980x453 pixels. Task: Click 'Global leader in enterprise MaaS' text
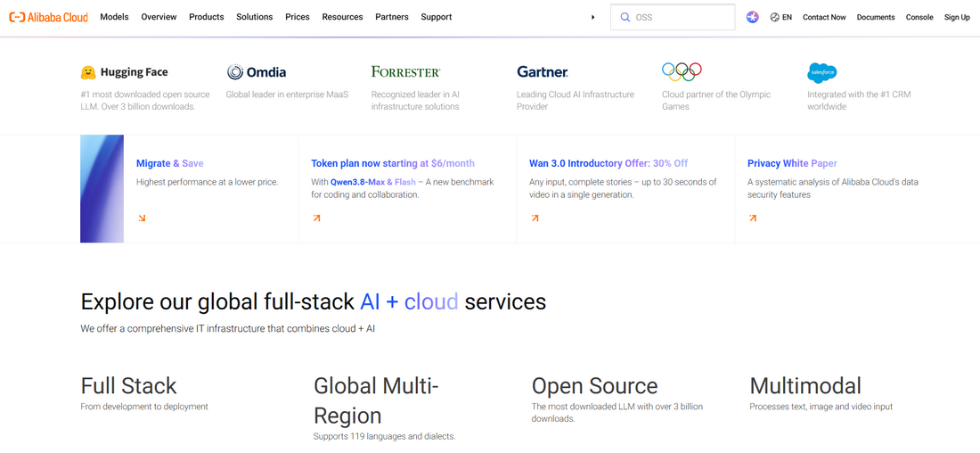tap(287, 95)
